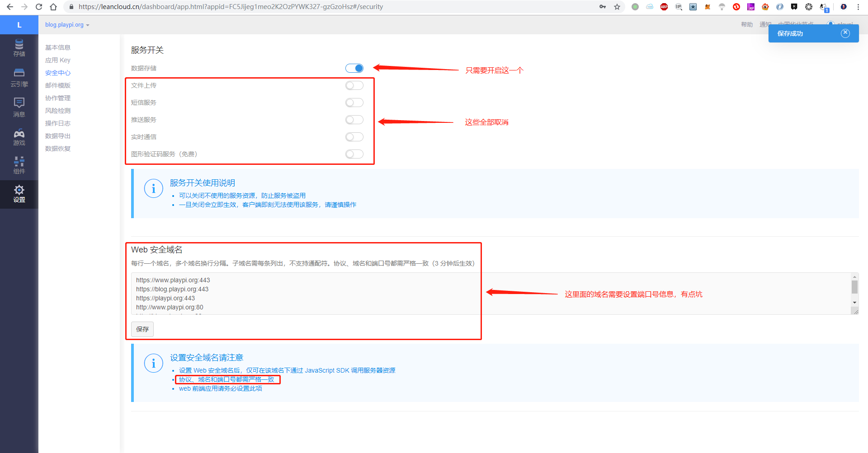Go forward in browser history

[24, 7]
